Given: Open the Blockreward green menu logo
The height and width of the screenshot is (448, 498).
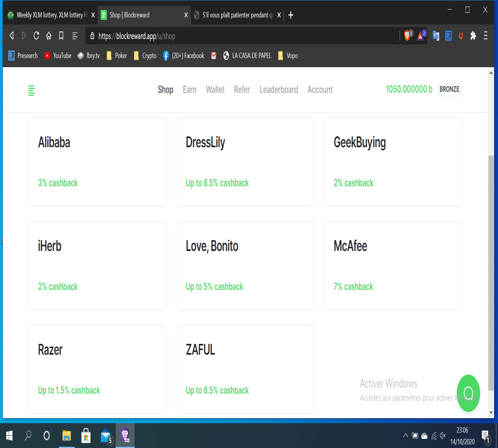Looking at the screenshot, I should pyautogui.click(x=32, y=90).
